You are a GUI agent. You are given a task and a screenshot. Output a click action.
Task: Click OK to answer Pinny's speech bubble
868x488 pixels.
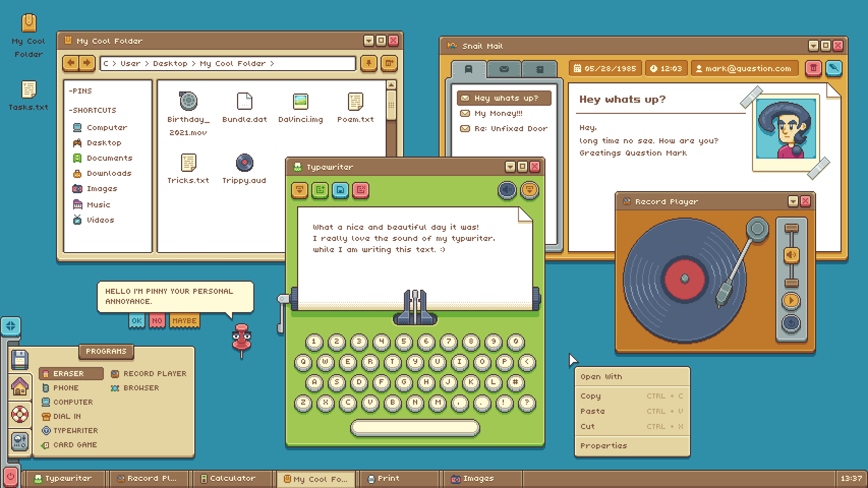pyautogui.click(x=136, y=321)
